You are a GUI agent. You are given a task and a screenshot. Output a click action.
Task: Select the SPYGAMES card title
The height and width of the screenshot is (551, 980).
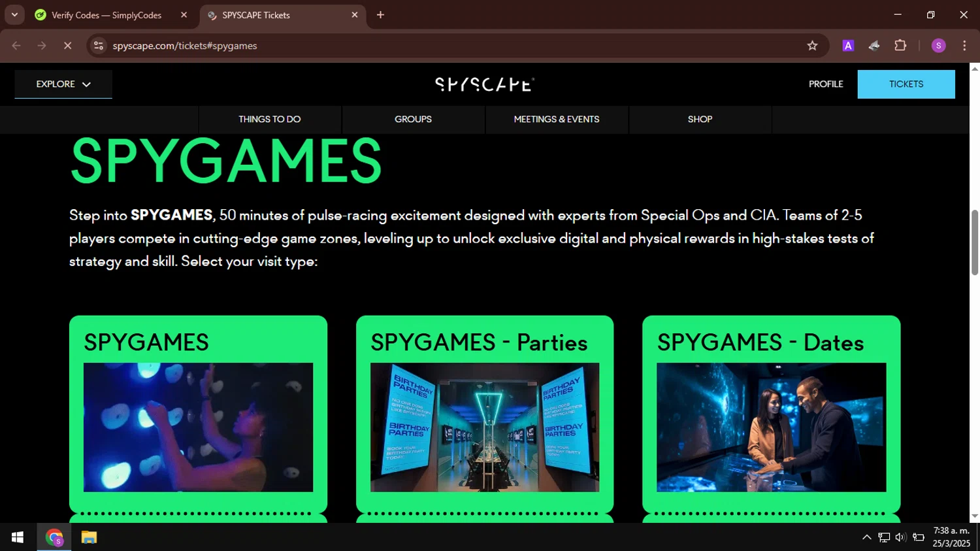pos(146,342)
